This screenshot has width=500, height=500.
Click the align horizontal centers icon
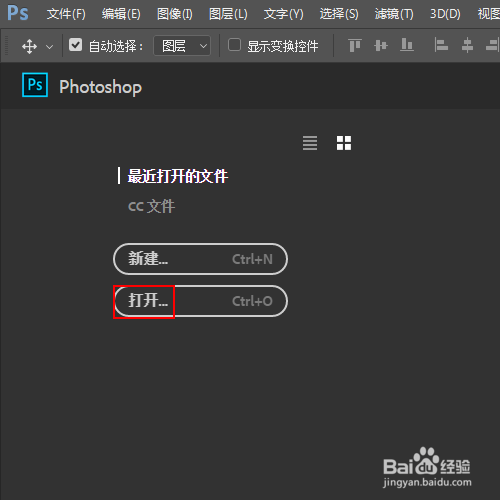467,45
